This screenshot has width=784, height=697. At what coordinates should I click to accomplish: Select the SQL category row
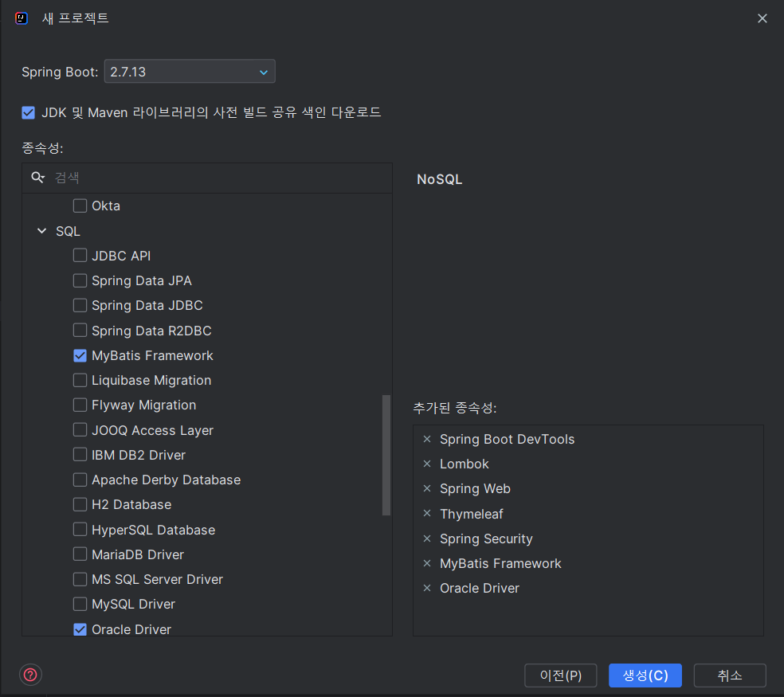point(207,231)
